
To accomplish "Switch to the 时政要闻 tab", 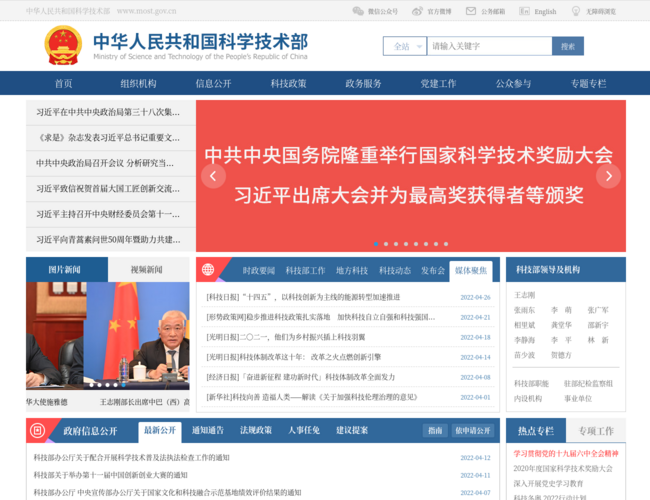I will coord(259,271).
